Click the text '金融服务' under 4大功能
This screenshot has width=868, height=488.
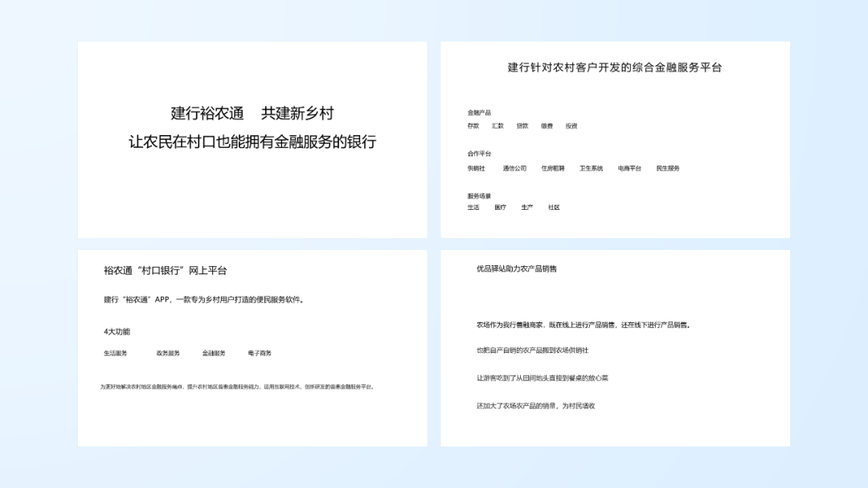point(214,353)
